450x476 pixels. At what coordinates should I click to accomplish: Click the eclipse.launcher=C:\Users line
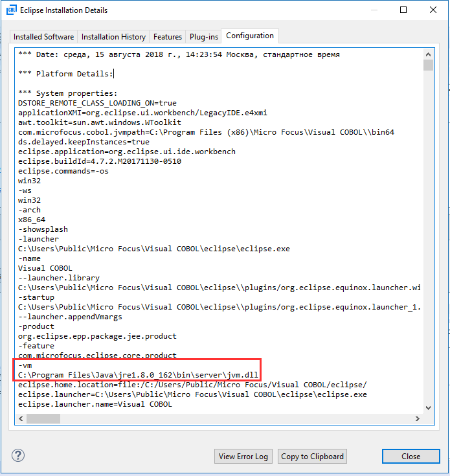coord(192,394)
